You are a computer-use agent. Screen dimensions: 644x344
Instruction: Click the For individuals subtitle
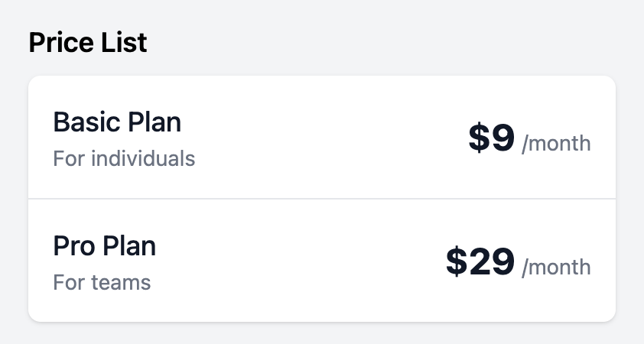click(124, 158)
